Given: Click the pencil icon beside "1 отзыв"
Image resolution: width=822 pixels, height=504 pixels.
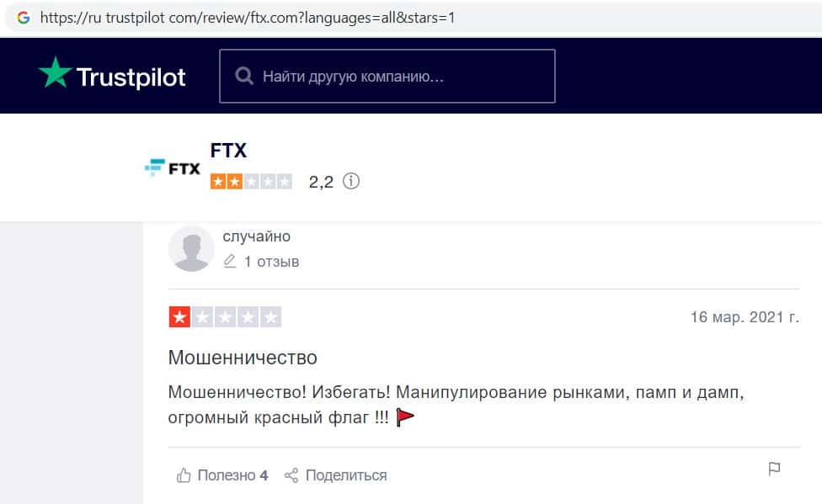Looking at the screenshot, I should 230,262.
